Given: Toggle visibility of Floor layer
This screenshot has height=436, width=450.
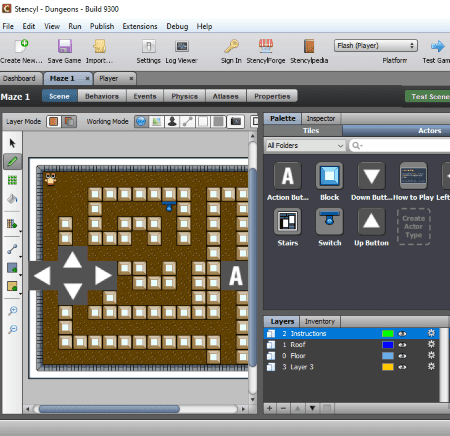Looking at the screenshot, I should coord(402,356).
